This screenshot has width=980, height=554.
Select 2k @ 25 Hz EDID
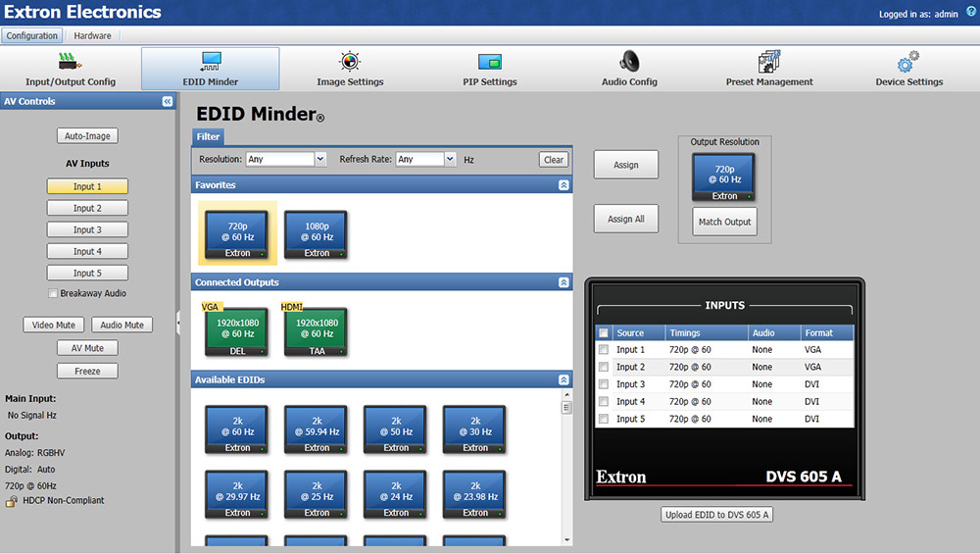pyautogui.click(x=317, y=494)
